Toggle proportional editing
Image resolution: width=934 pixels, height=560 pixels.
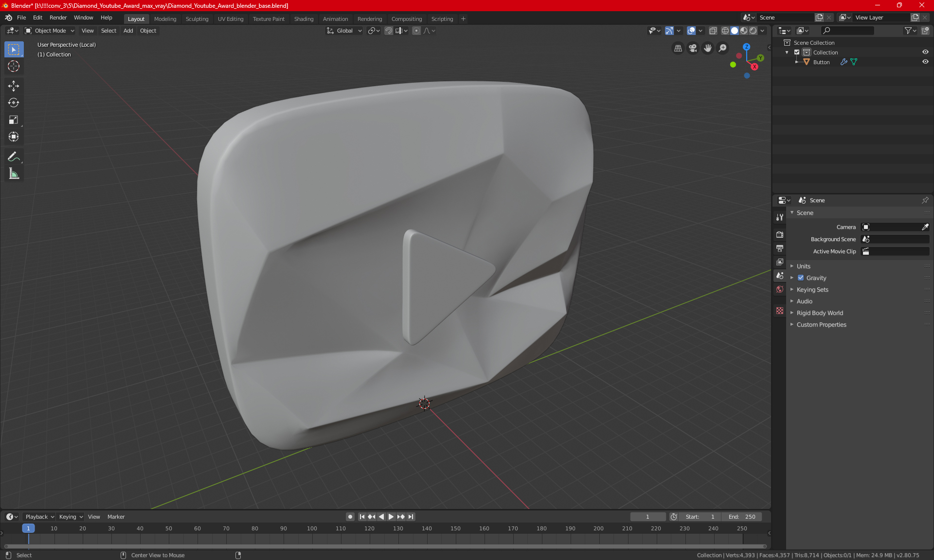tap(416, 31)
